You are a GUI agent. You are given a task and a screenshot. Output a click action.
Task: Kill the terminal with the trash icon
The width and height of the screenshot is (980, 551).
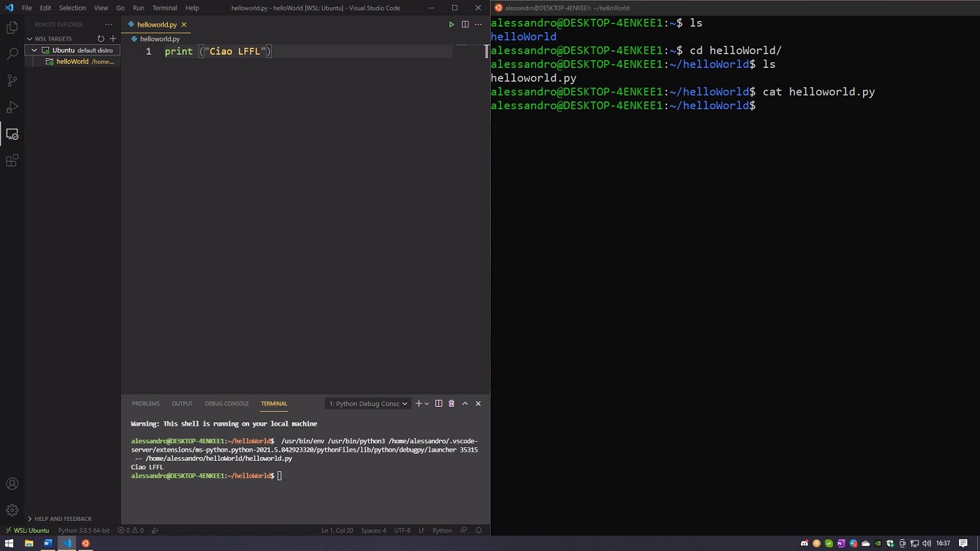click(x=451, y=404)
